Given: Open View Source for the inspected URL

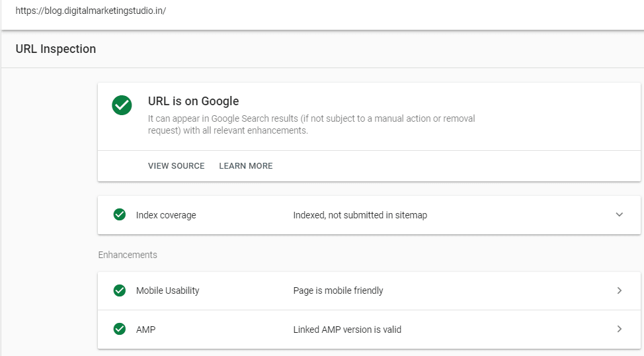Looking at the screenshot, I should [x=176, y=166].
